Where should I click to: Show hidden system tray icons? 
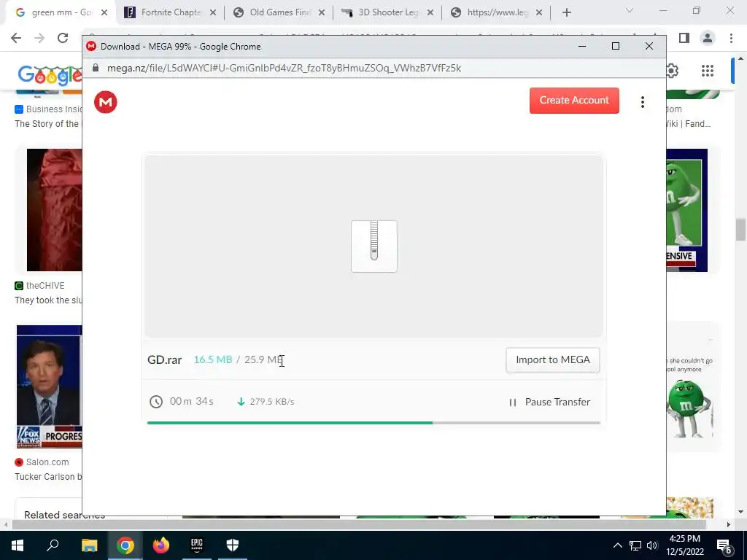617,545
